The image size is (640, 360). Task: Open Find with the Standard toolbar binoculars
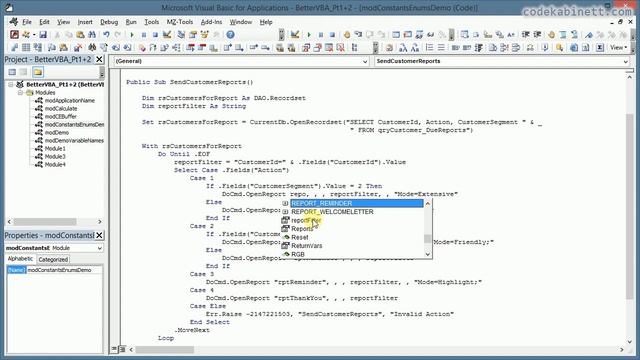point(92,35)
